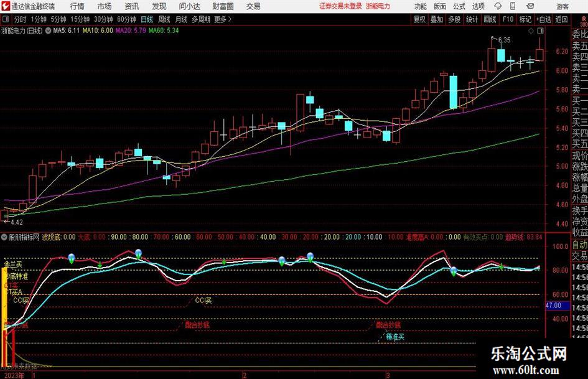Click the 复权 toolbar button
This screenshot has height=379, width=588.
(419, 19)
